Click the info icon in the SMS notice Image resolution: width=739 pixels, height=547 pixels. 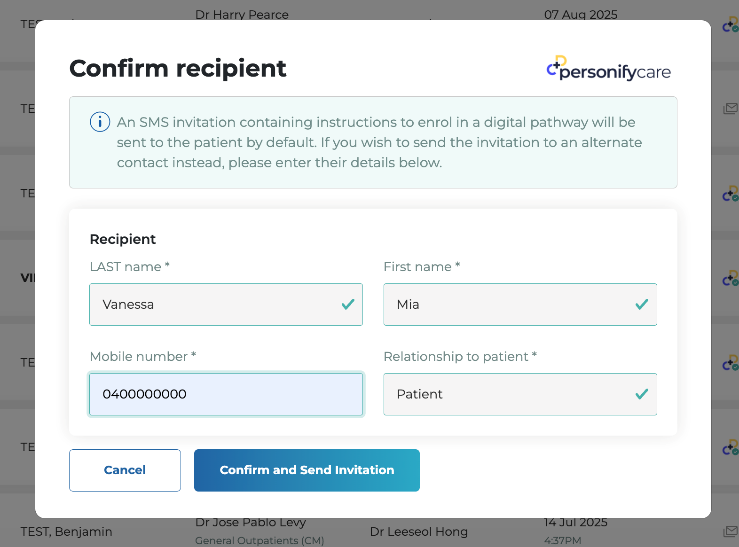(x=100, y=122)
